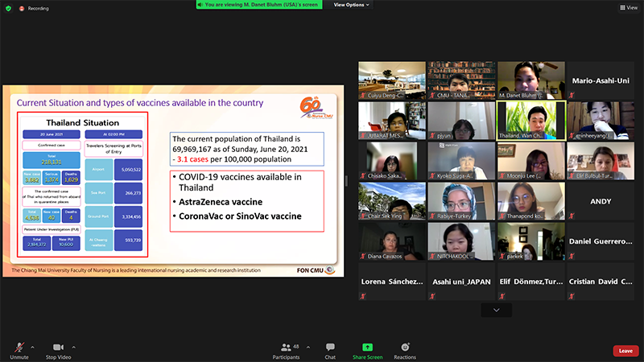Select Moonja Lee's video tile
This screenshot has height=362, width=644.
[x=531, y=161]
